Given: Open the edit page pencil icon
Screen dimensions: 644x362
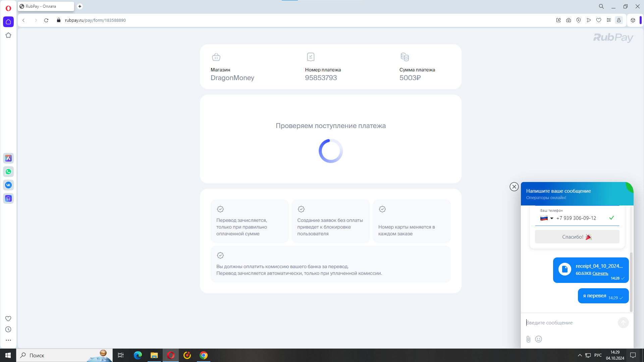Looking at the screenshot, I should click(558, 20).
